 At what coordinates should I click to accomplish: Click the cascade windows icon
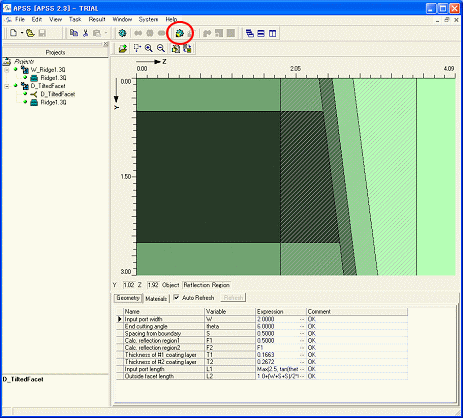tap(250, 33)
